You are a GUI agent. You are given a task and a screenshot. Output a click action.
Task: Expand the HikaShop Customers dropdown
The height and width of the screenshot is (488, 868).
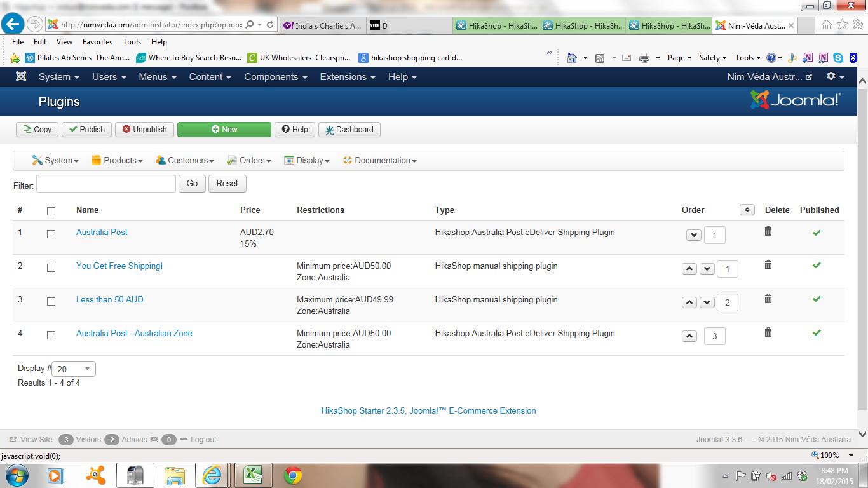coord(185,161)
